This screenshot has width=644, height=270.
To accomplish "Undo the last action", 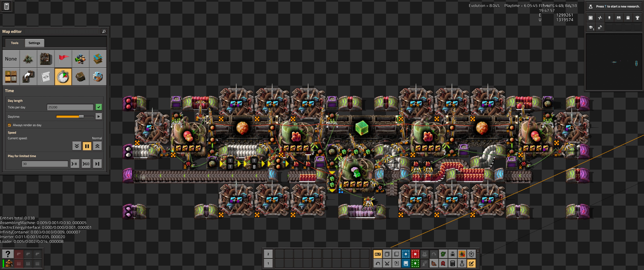I will pyautogui.click(x=378, y=263).
